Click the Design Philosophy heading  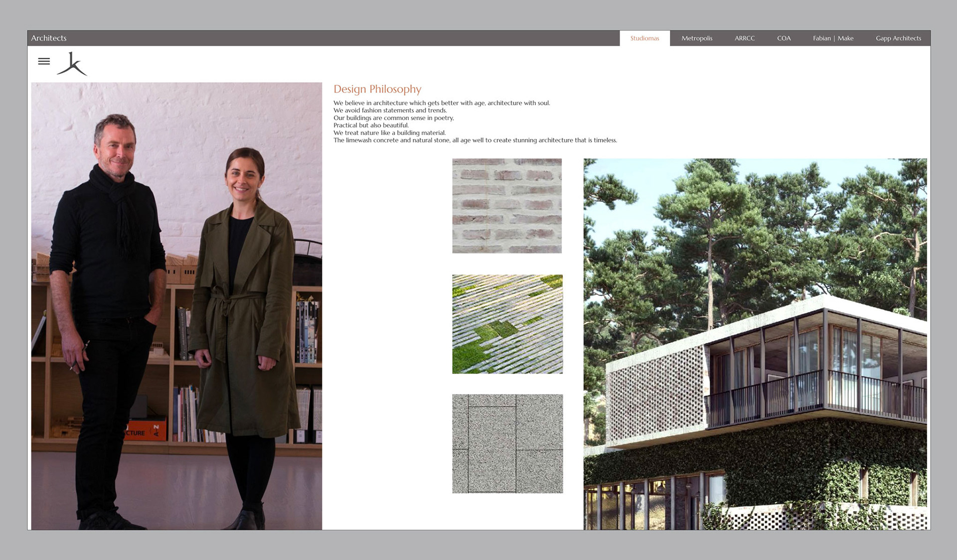click(377, 89)
